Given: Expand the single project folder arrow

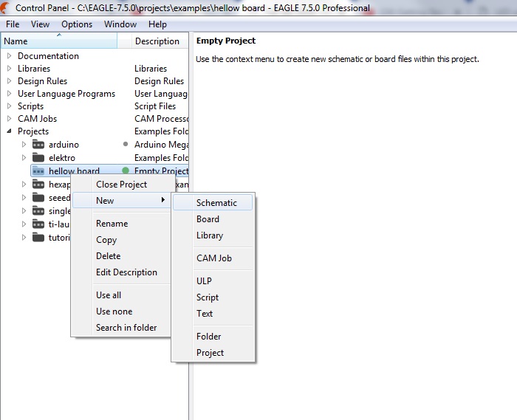Looking at the screenshot, I should pos(24,211).
